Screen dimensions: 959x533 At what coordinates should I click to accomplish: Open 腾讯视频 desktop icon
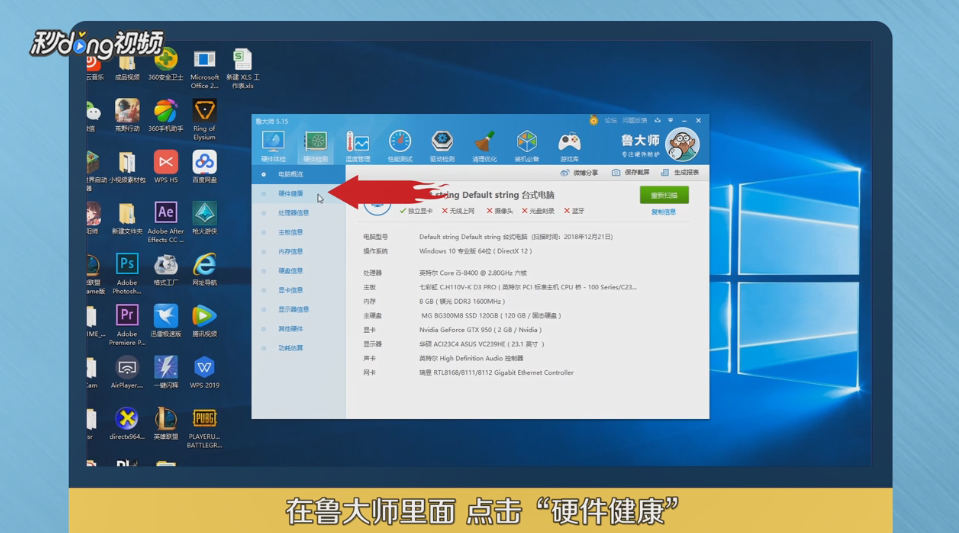(x=204, y=321)
